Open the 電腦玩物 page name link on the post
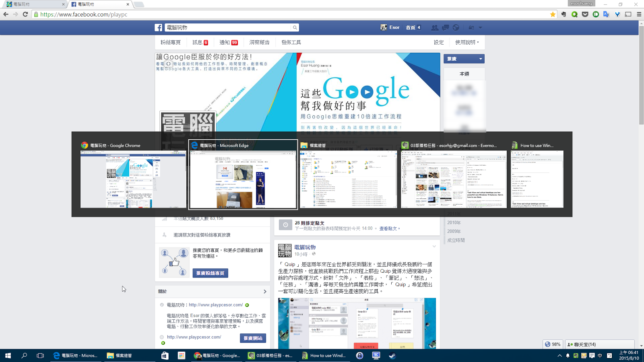 click(305, 247)
